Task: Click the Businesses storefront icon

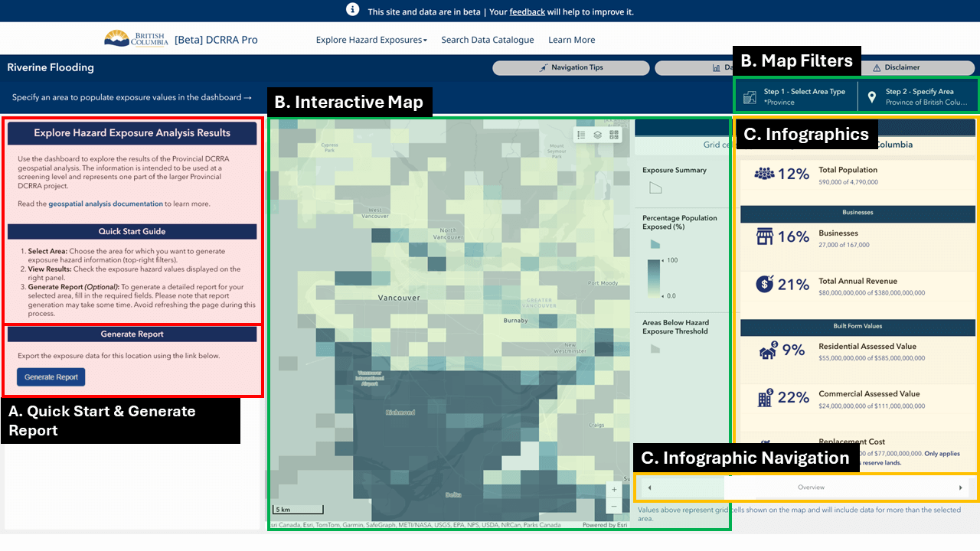Action: (765, 236)
